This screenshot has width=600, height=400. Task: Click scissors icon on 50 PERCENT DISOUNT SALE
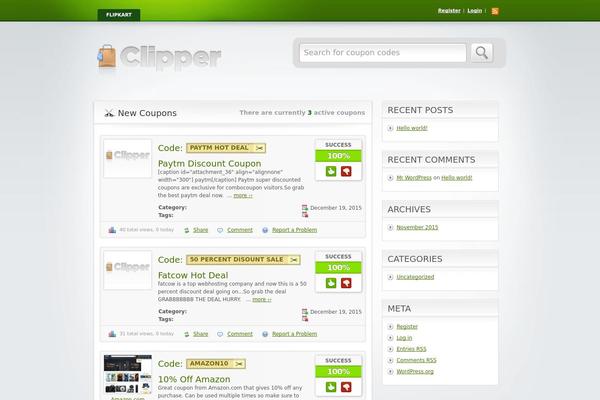(294, 260)
